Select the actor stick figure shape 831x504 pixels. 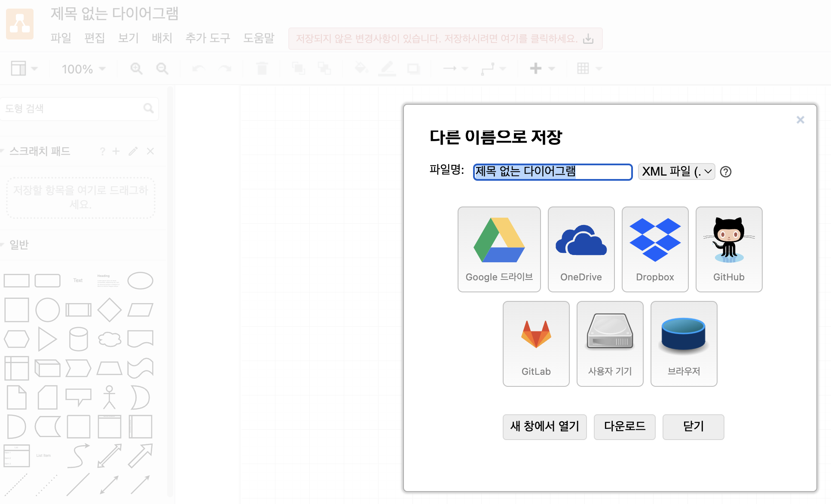coord(110,397)
